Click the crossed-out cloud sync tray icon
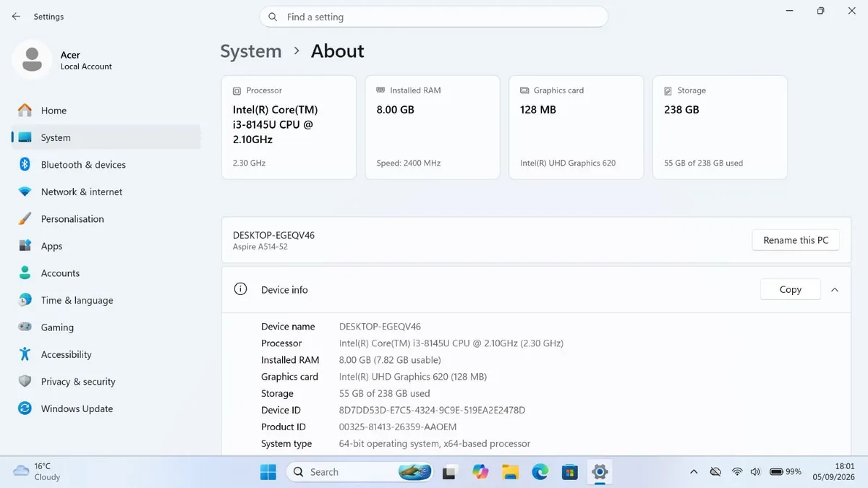The width and height of the screenshot is (868, 488). (x=715, y=472)
